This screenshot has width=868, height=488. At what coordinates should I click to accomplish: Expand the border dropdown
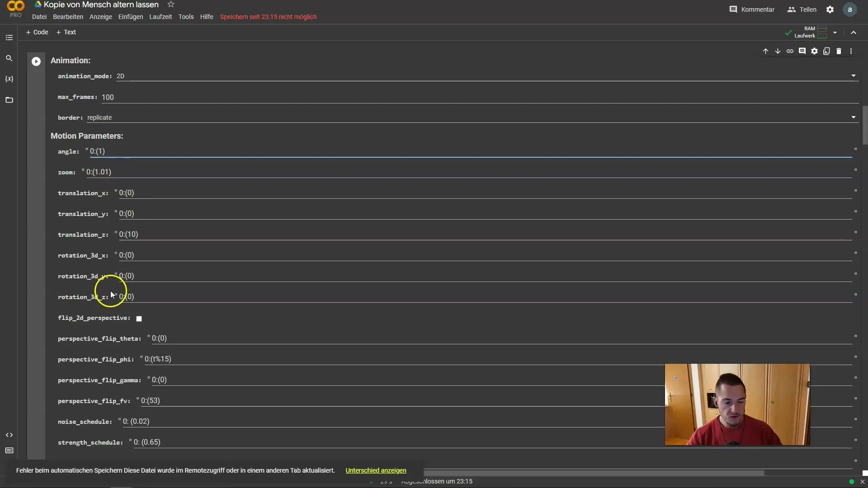pyautogui.click(x=854, y=117)
